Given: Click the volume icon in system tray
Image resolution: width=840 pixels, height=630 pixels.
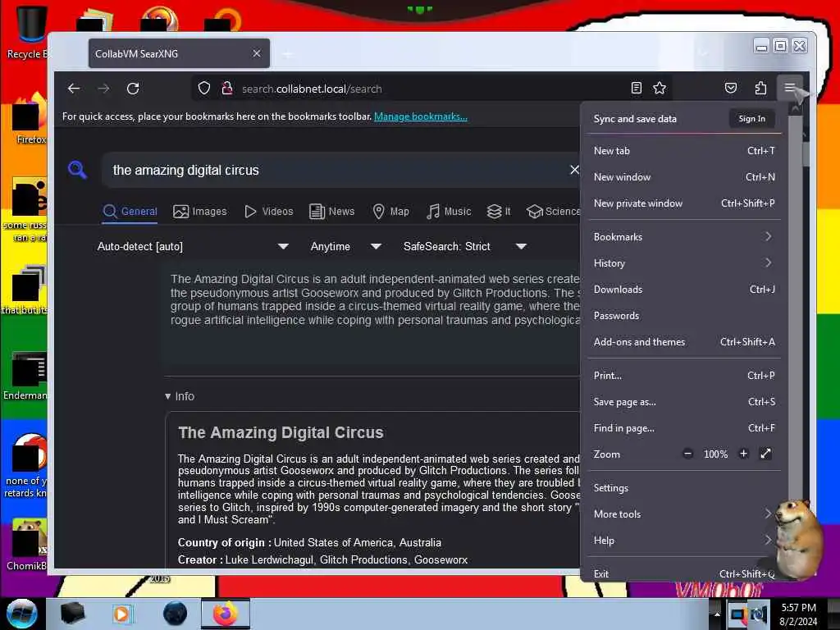Looking at the screenshot, I should click(x=759, y=614).
